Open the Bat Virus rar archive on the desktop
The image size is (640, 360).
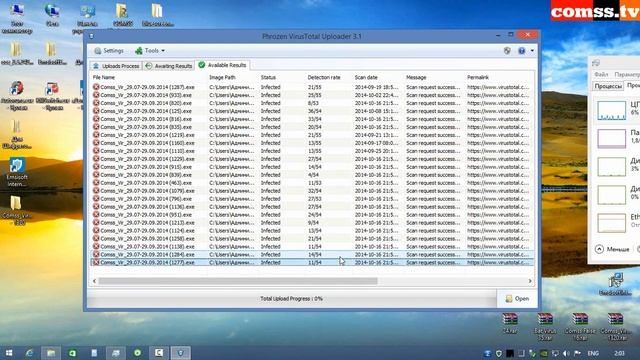[x=544, y=326]
